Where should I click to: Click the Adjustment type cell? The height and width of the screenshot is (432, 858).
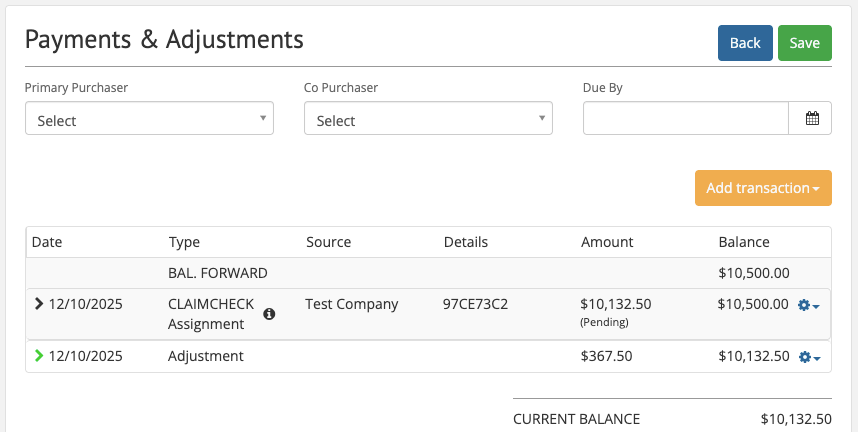pos(206,356)
